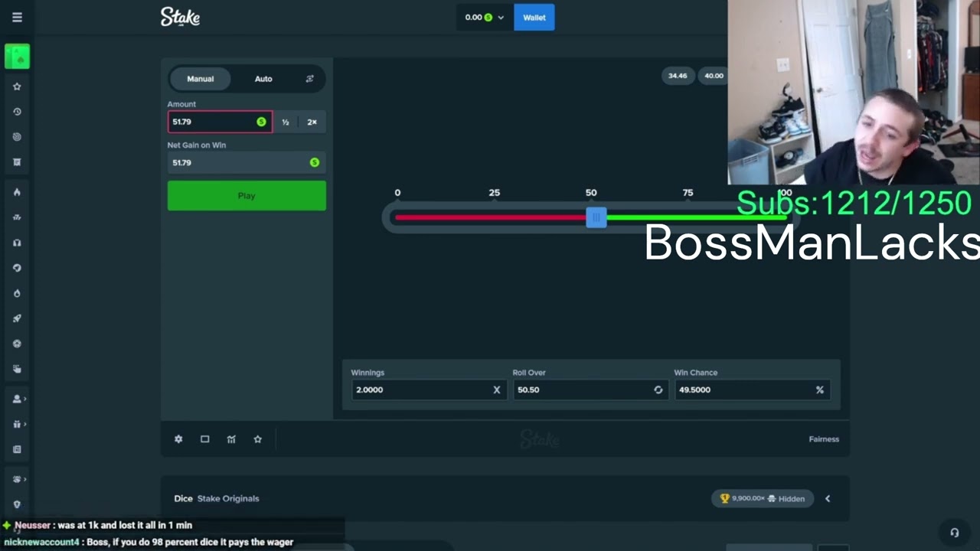Expand the people group section in sidebar

[18, 479]
